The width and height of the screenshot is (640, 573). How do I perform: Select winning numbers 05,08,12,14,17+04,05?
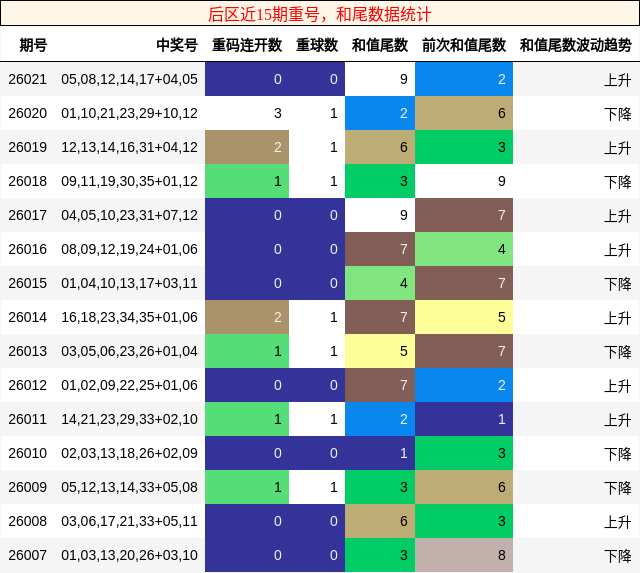click(129, 79)
